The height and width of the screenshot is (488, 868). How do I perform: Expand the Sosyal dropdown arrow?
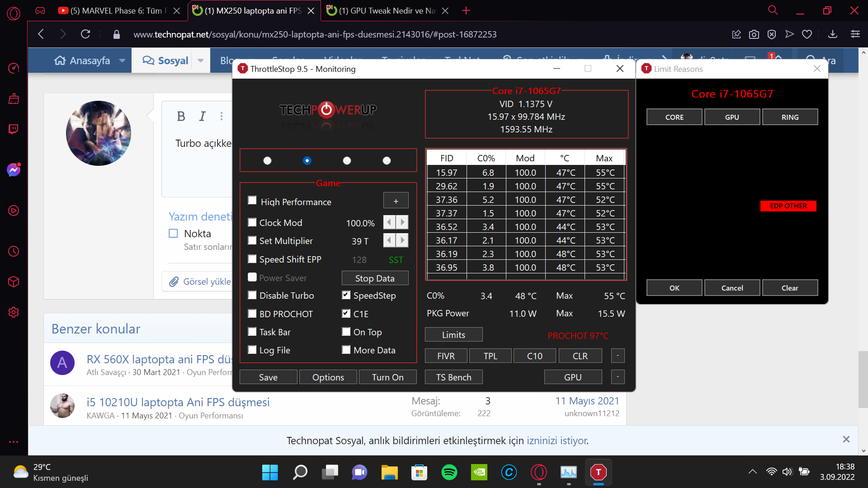click(x=201, y=61)
